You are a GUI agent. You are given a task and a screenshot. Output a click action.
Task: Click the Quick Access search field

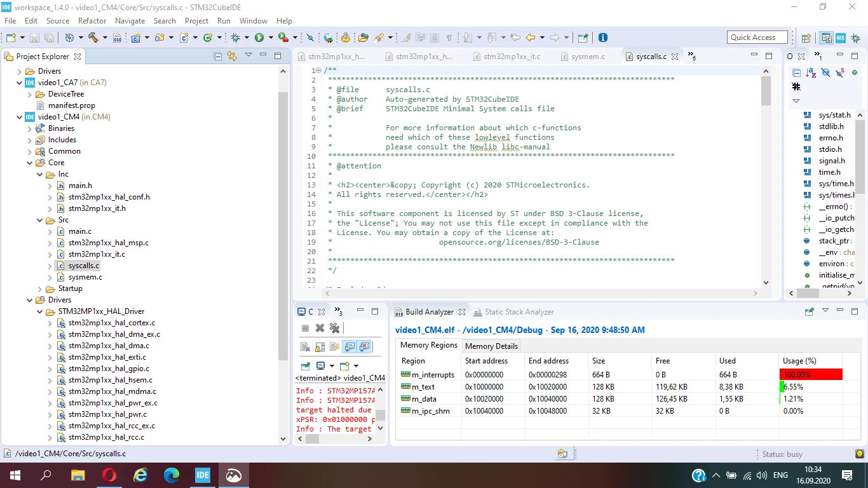757,37
